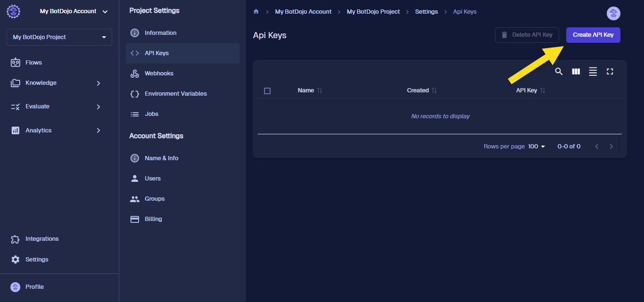Click the Create API Key button

tap(593, 35)
